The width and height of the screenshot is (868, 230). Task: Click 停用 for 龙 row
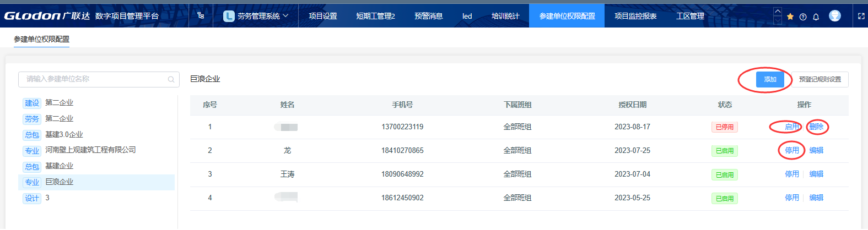792,150
